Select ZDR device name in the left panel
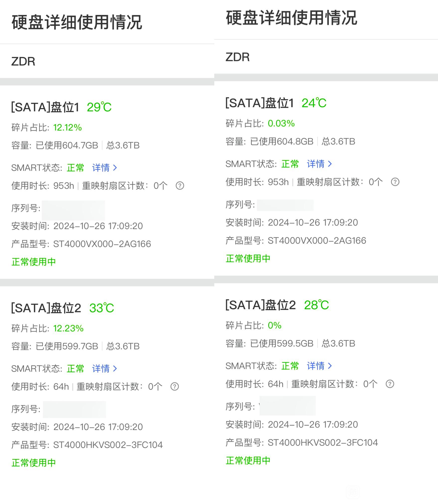438x504 pixels. [x=23, y=61]
